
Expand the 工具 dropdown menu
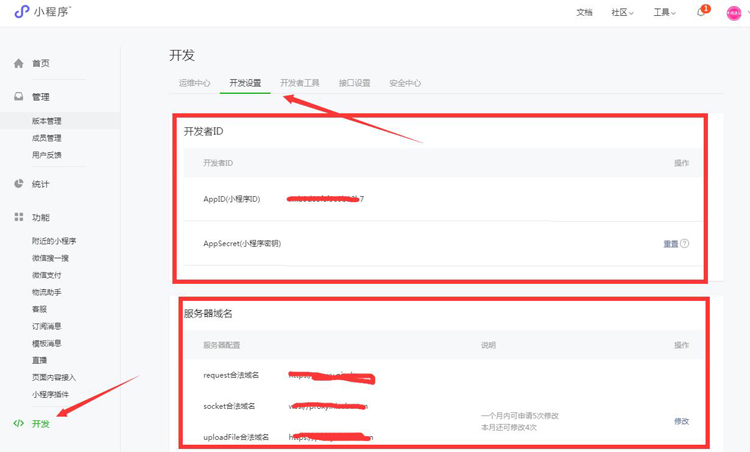[664, 13]
